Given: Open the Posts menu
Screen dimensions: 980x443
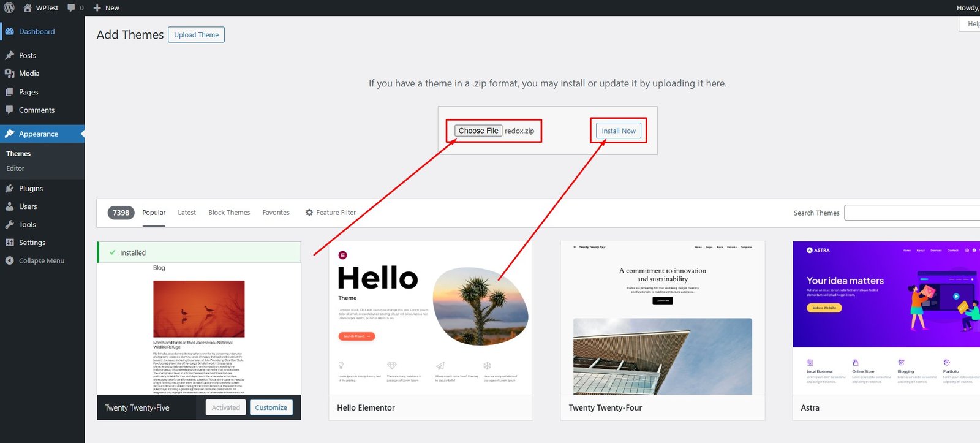Looking at the screenshot, I should click(42, 55).
